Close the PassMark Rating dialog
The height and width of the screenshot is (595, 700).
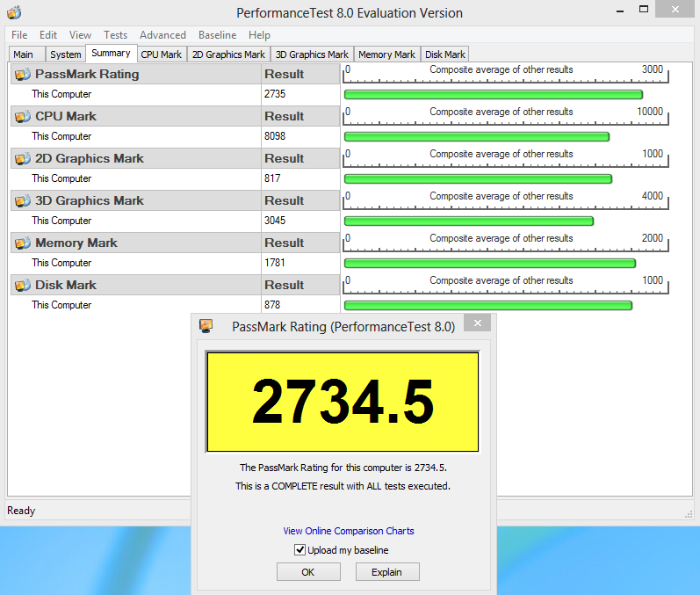coord(477,323)
